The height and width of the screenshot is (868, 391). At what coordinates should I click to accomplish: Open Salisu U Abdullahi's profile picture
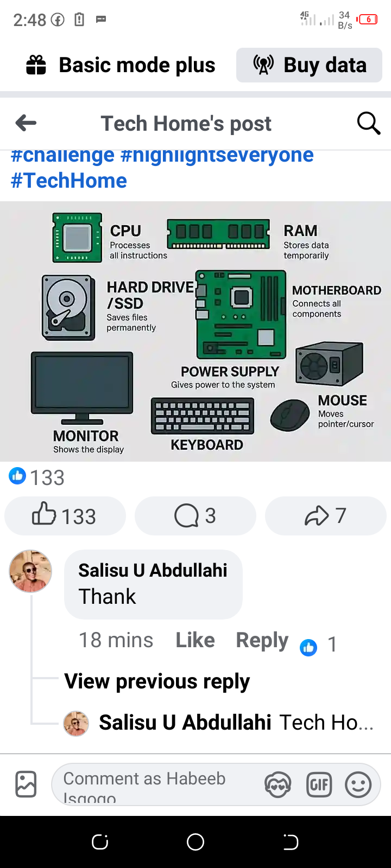(x=30, y=571)
